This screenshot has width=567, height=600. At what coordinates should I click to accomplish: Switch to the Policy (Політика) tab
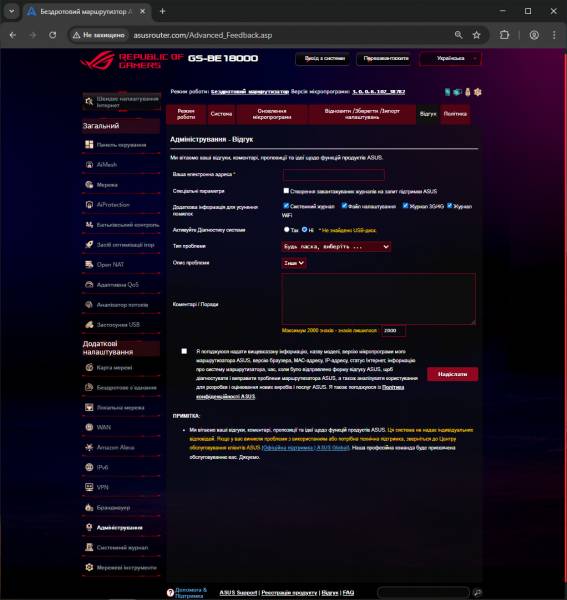[455, 114]
